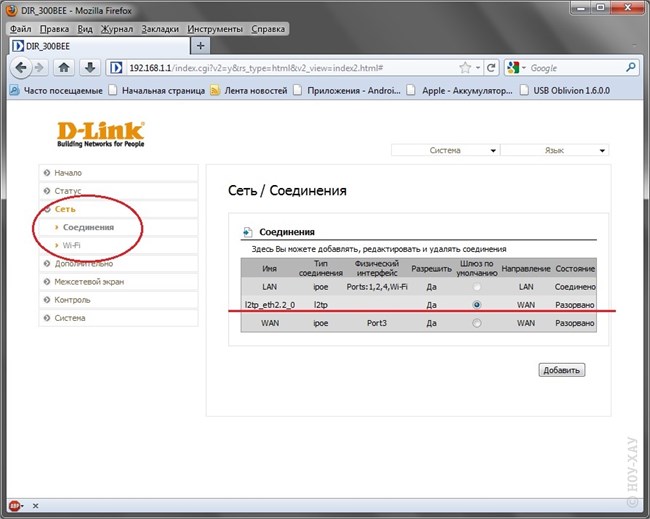Open the address bar history dropdown arrow
Viewport: 650px width, 519px height.
click(478, 68)
